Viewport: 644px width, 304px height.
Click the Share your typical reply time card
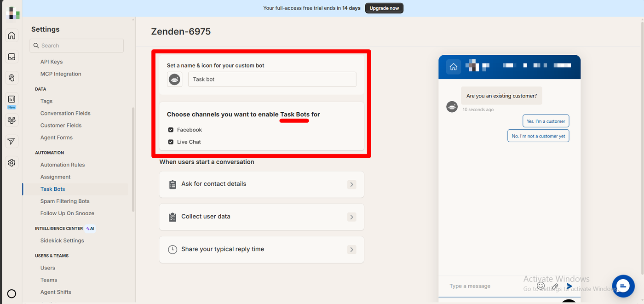[x=261, y=250]
